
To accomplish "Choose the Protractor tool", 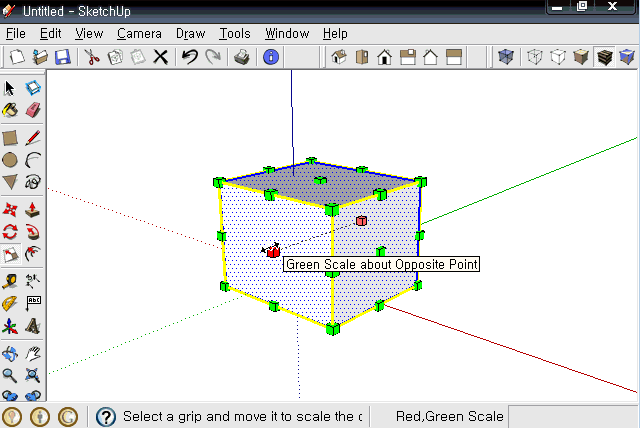I will coord(10,304).
